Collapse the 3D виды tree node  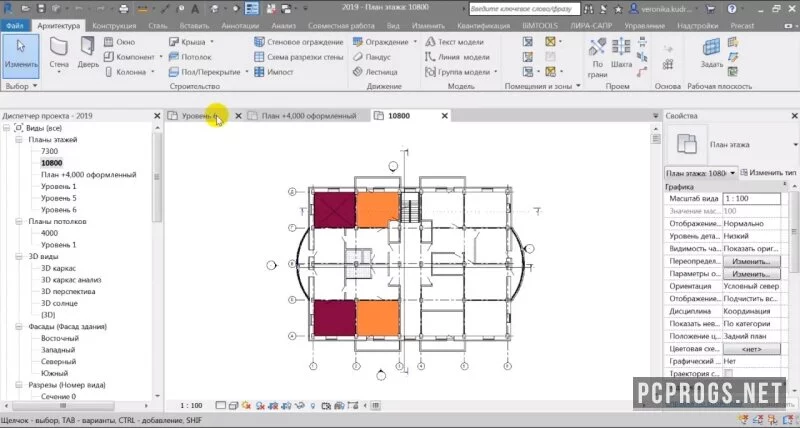pyautogui.click(x=19, y=257)
